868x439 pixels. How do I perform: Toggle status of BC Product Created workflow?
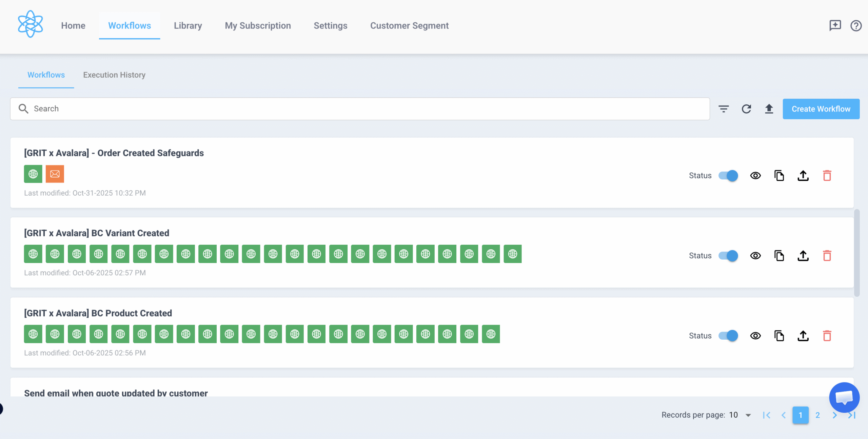point(728,336)
